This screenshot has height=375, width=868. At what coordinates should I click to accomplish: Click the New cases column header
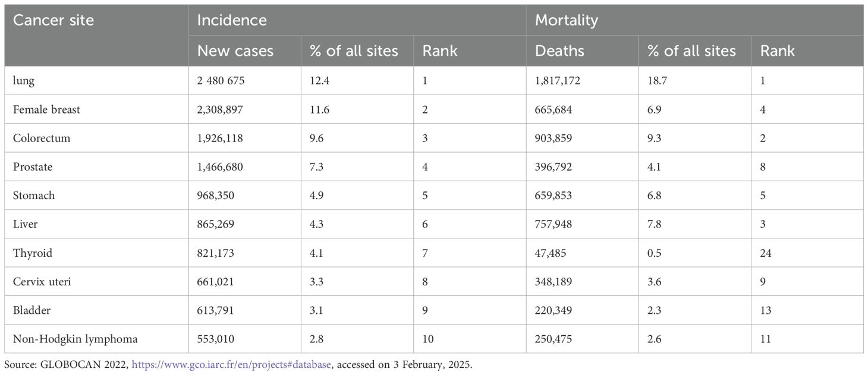pos(235,51)
